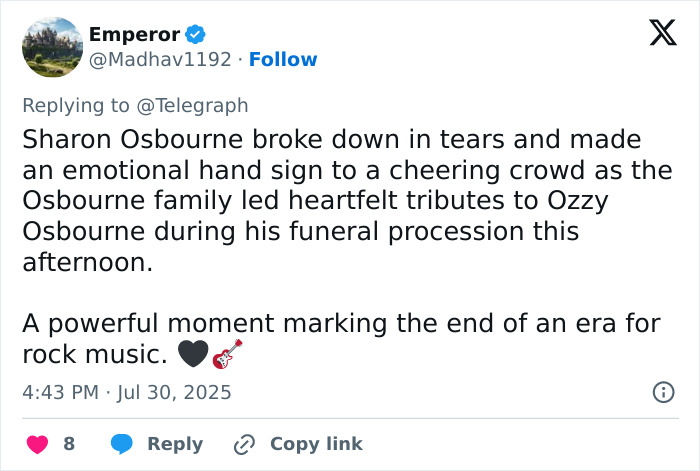Click the blue verified badge beside Emperor
The height and width of the screenshot is (471, 700).
tap(197, 34)
